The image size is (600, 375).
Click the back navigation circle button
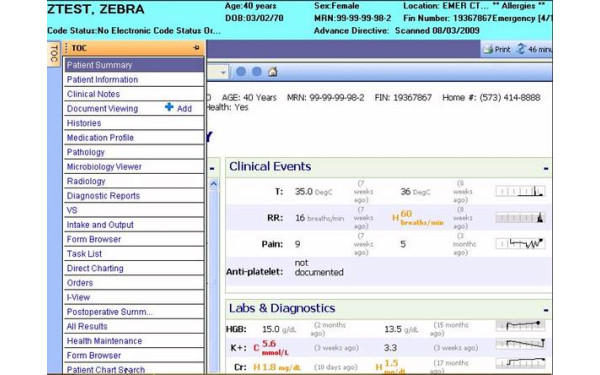pyautogui.click(x=241, y=72)
